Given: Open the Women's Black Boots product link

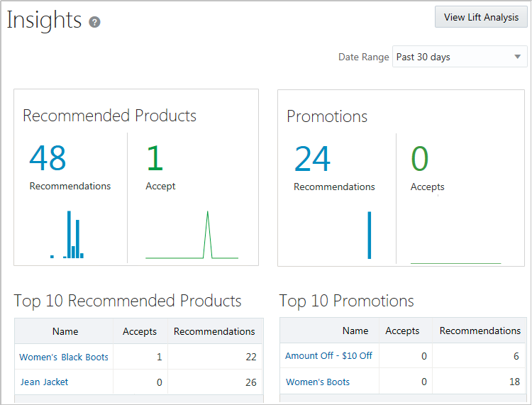Looking at the screenshot, I should [64, 357].
